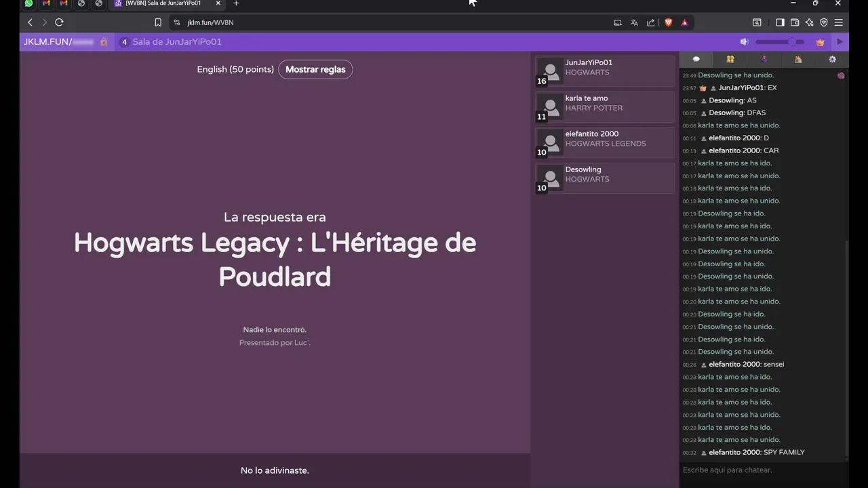This screenshot has width=868, height=488.
Task: Click chat message JunJarYiPo01: EX
Action: [x=747, y=88]
